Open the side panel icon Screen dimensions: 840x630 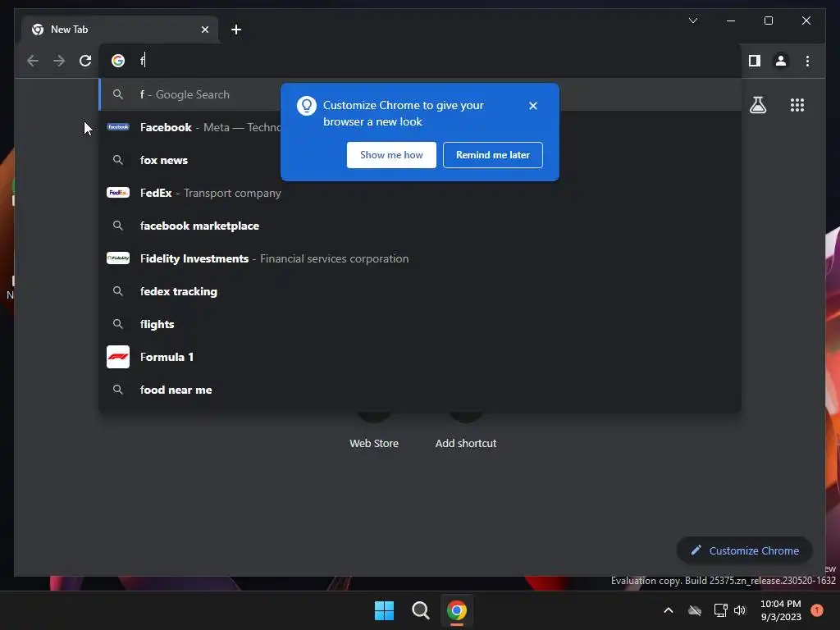point(755,61)
